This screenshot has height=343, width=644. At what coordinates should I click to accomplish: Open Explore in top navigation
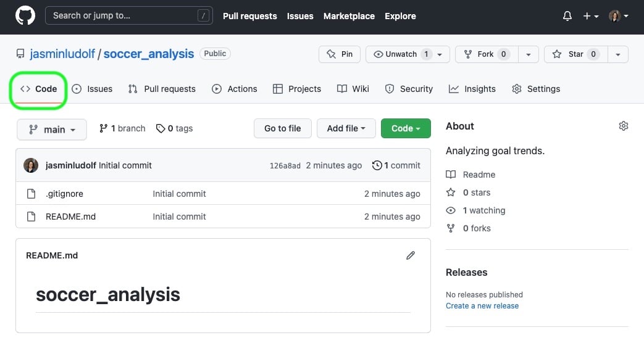pyautogui.click(x=400, y=16)
